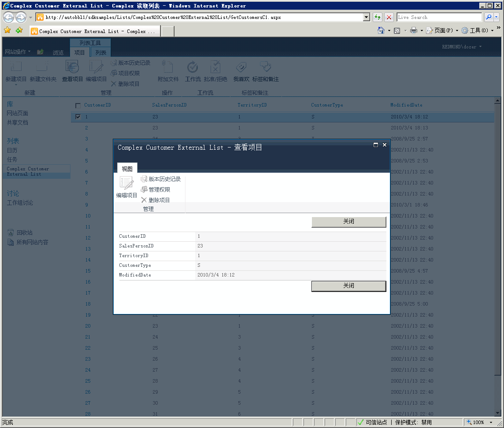Close the 查看项目 dialog with X
Viewport: 504px width, 428px height.
tap(385, 145)
